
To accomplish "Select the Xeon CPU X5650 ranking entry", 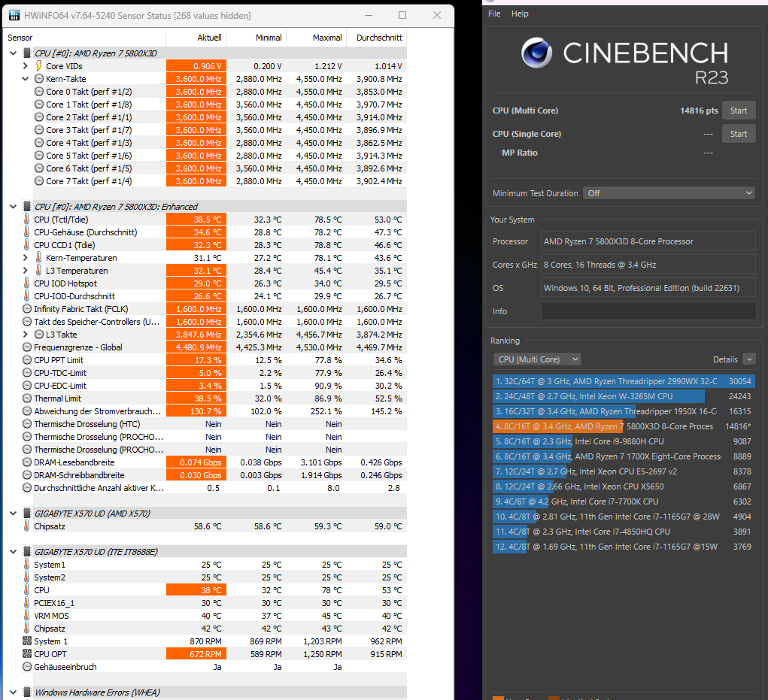I will click(624, 486).
